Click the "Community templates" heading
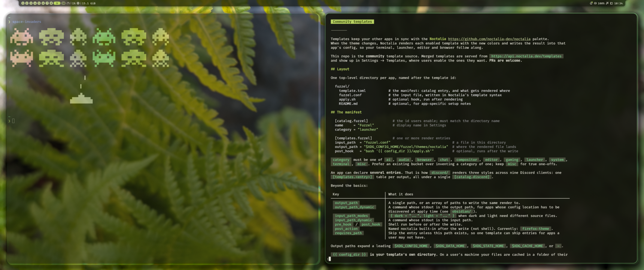The width and height of the screenshot is (644, 270). click(x=352, y=22)
